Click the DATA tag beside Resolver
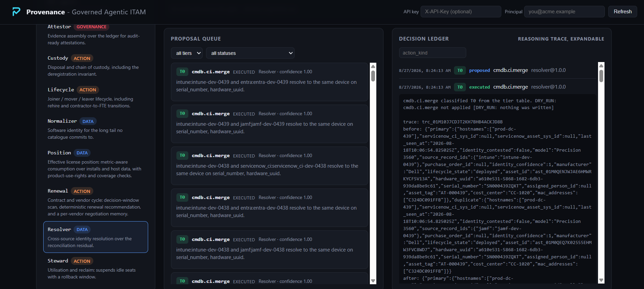The image size is (644, 289). [x=82, y=230]
